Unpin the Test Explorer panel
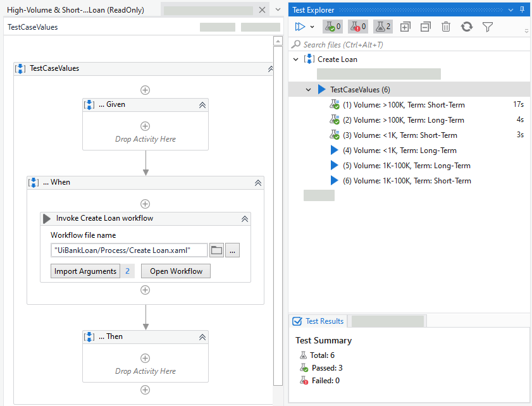 523,9
